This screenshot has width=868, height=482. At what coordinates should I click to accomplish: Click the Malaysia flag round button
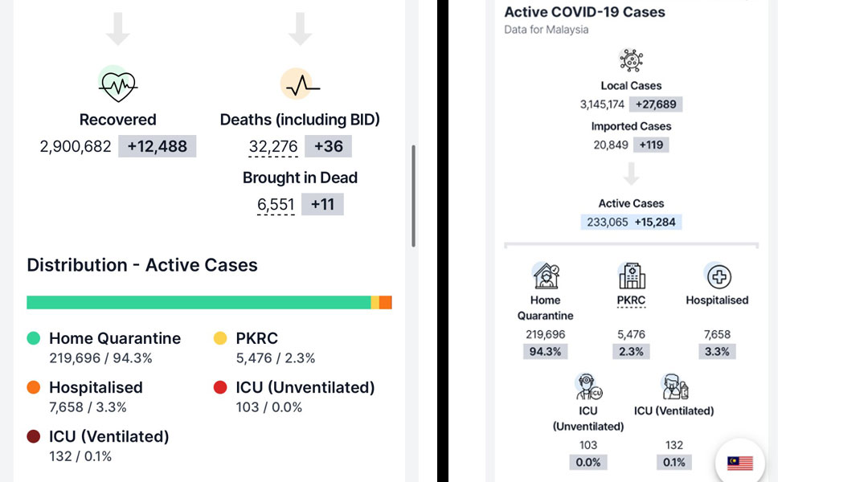pos(740,463)
